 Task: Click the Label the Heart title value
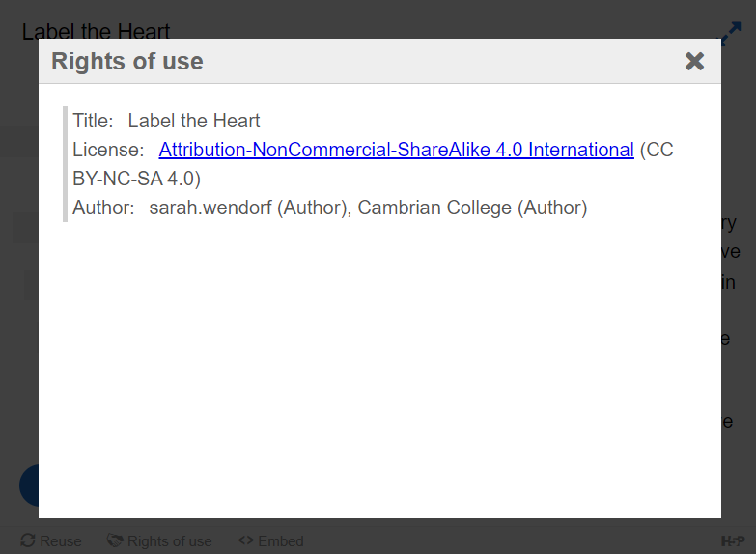coord(194,122)
